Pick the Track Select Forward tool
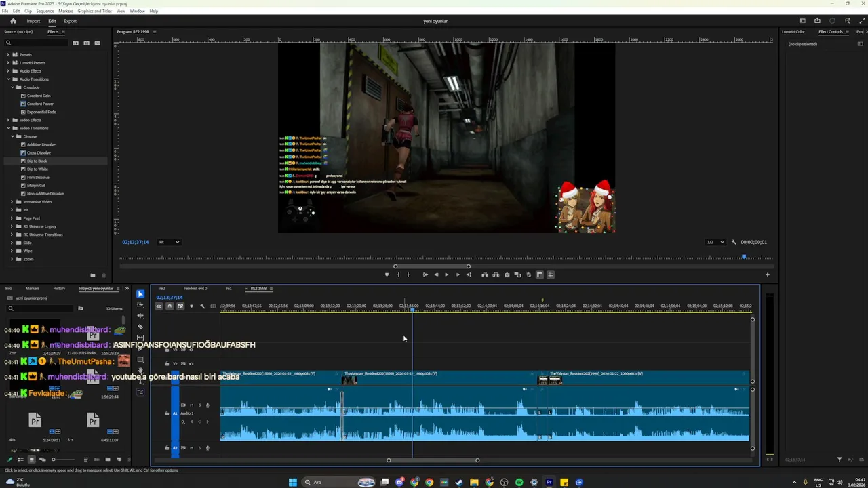The image size is (868, 488). (x=140, y=305)
